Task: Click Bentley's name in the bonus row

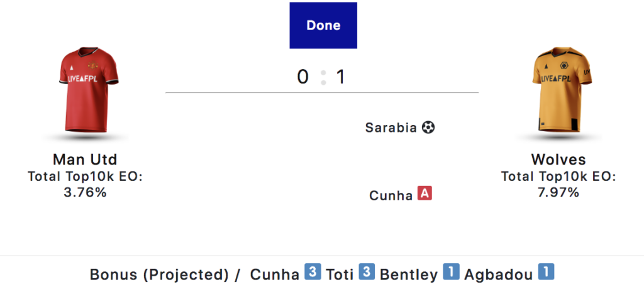Action: (409, 274)
